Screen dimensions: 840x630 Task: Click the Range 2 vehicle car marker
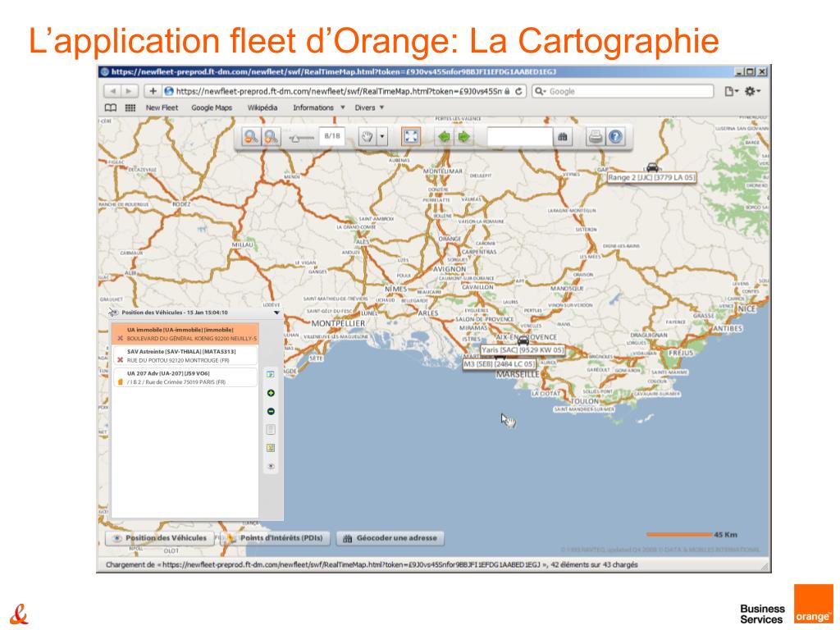tap(652, 167)
